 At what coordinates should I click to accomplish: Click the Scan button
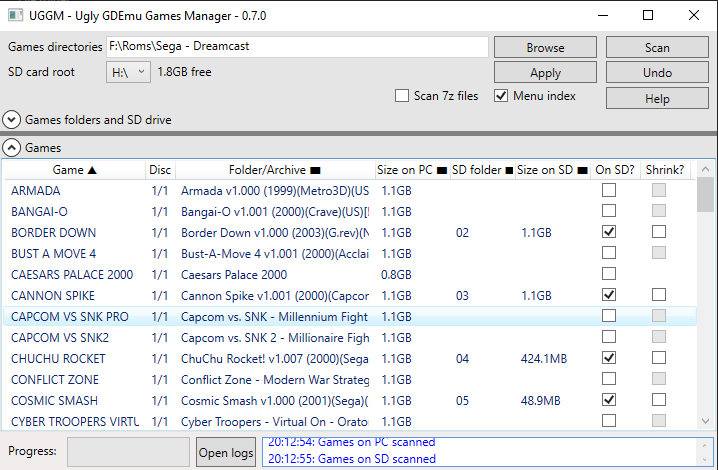pyautogui.click(x=657, y=47)
